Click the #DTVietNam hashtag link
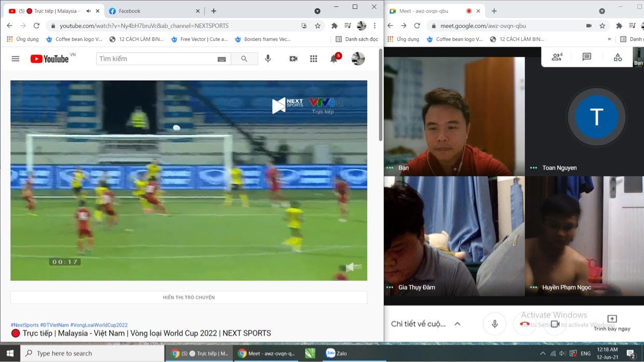 click(54, 325)
